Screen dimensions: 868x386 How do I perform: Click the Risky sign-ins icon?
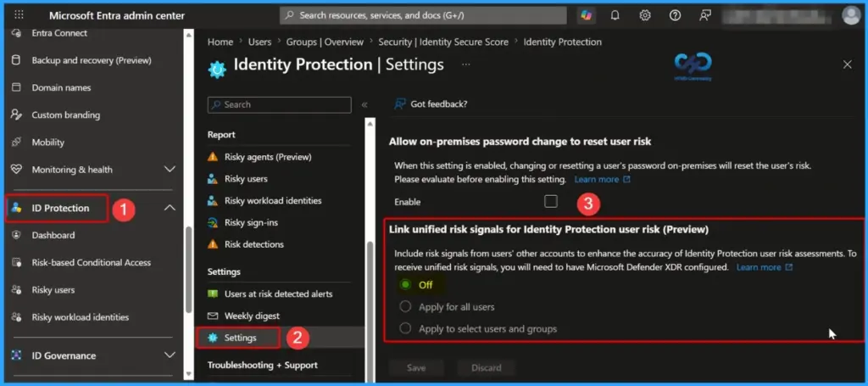(x=213, y=222)
